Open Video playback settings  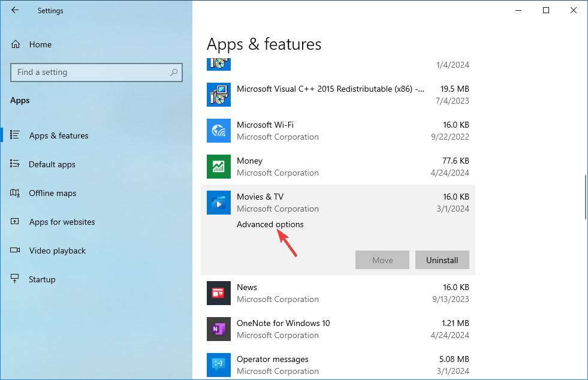[x=58, y=251]
